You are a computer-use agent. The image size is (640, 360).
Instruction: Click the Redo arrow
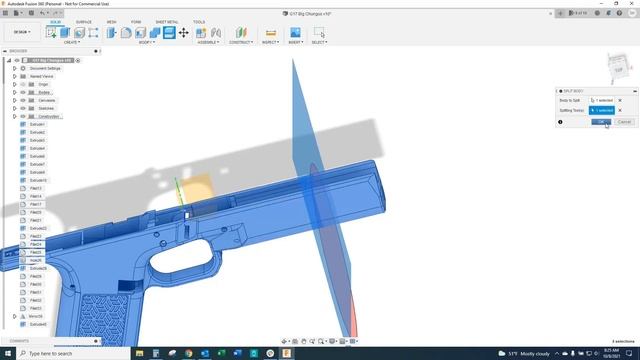click(56, 13)
